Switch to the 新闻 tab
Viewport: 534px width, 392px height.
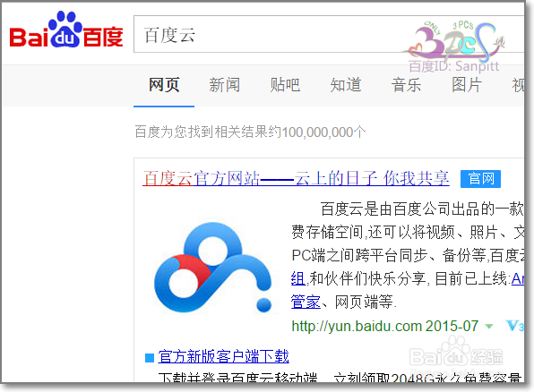tap(224, 85)
